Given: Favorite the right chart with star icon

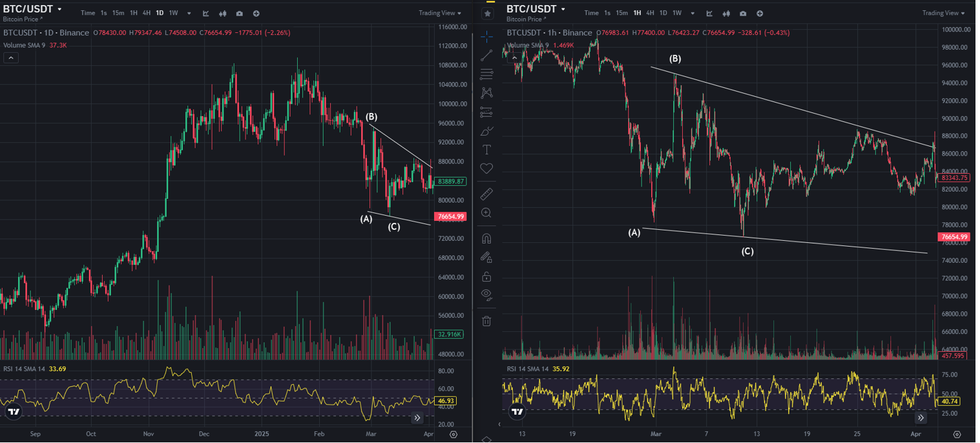Looking at the screenshot, I should pos(488,14).
